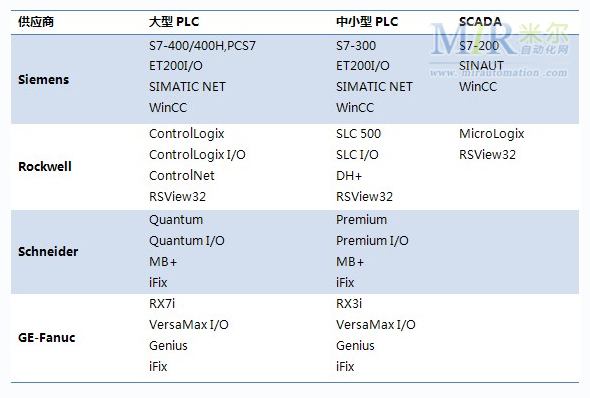Click the RX3i entry
The height and width of the screenshot is (398, 590).
[x=349, y=303]
